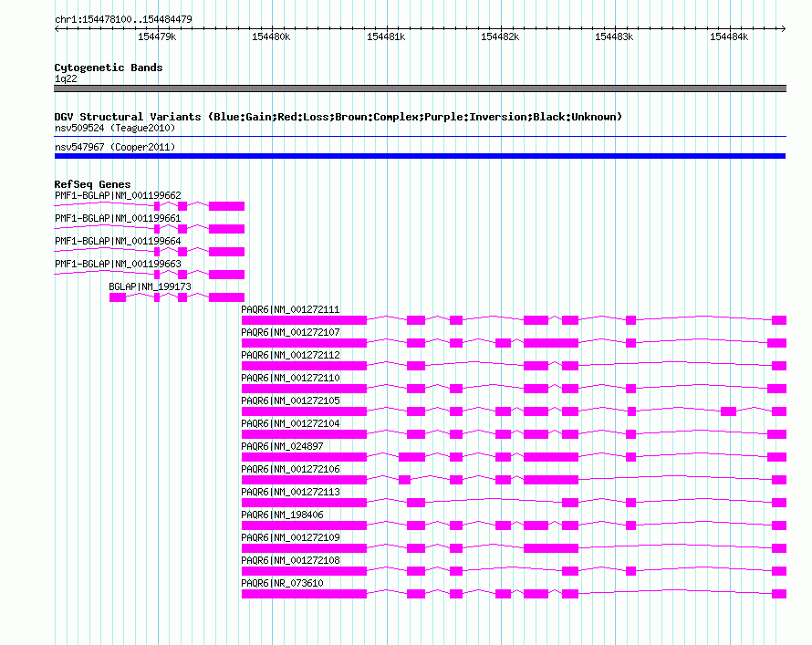Click the PAQR6|NM_001272110 transcript label
Viewport: 812px width, 645px height.
tap(290, 378)
